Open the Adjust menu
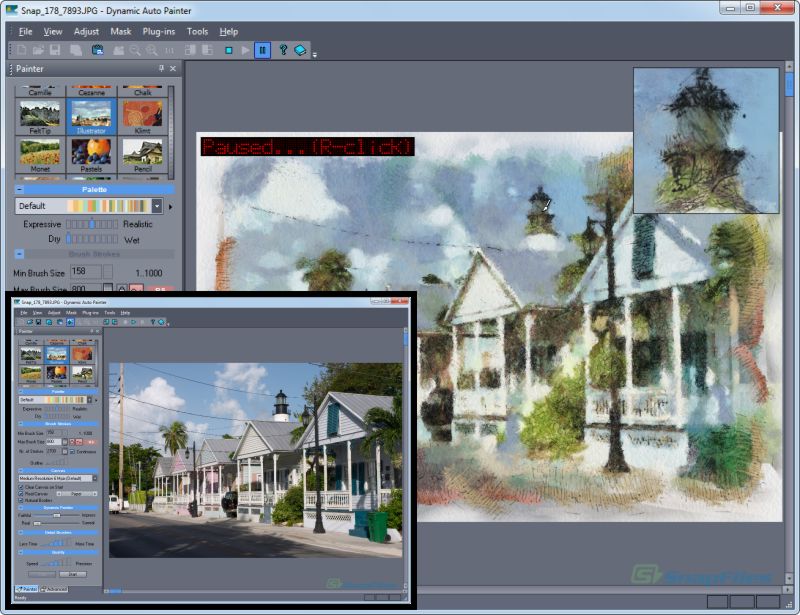This screenshot has width=800, height=615. tap(86, 31)
